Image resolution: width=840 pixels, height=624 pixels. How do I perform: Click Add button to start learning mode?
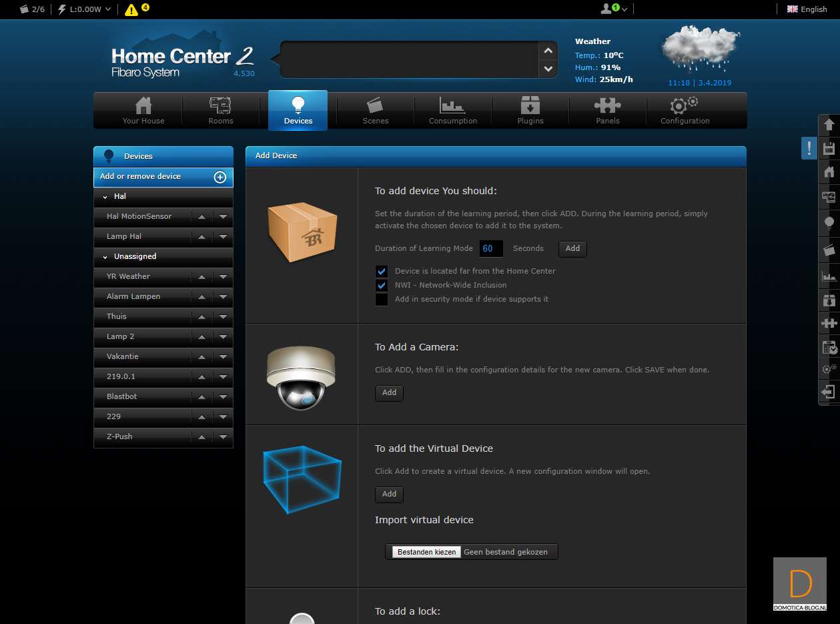click(572, 248)
